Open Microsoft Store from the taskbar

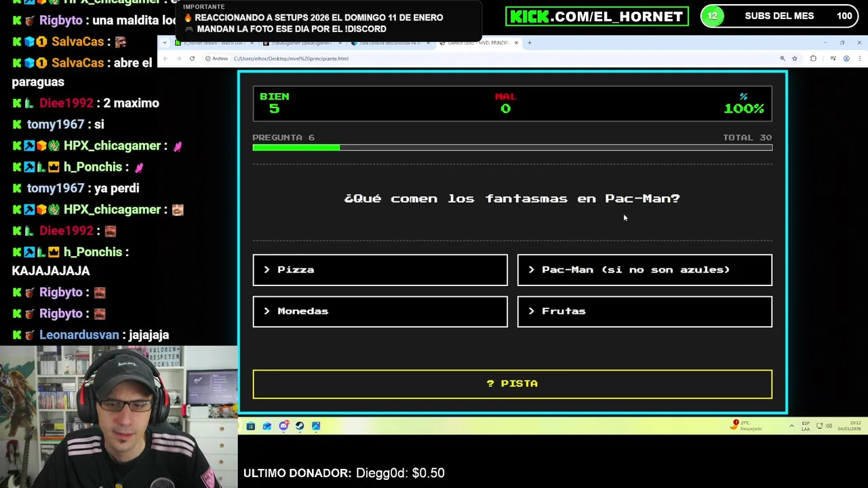[x=251, y=426]
